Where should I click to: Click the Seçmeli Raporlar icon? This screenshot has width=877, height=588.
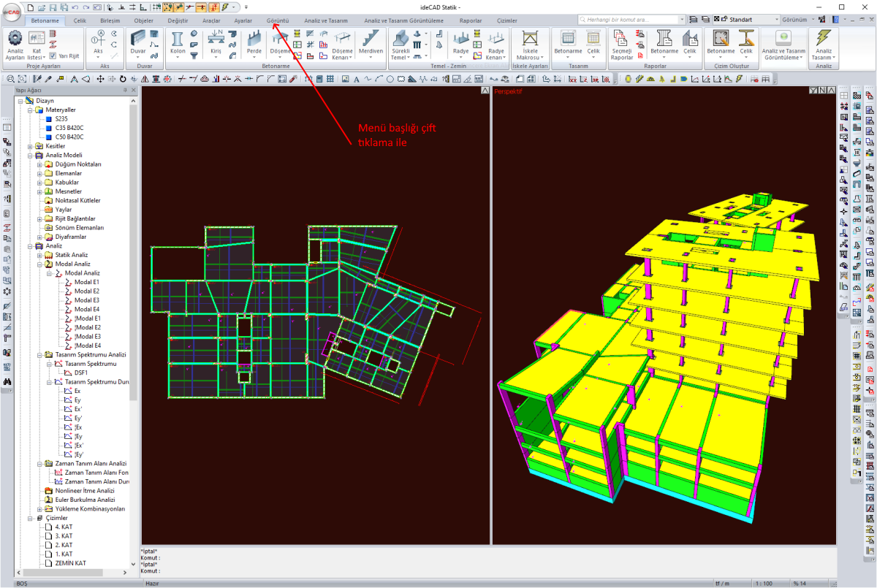pos(621,42)
